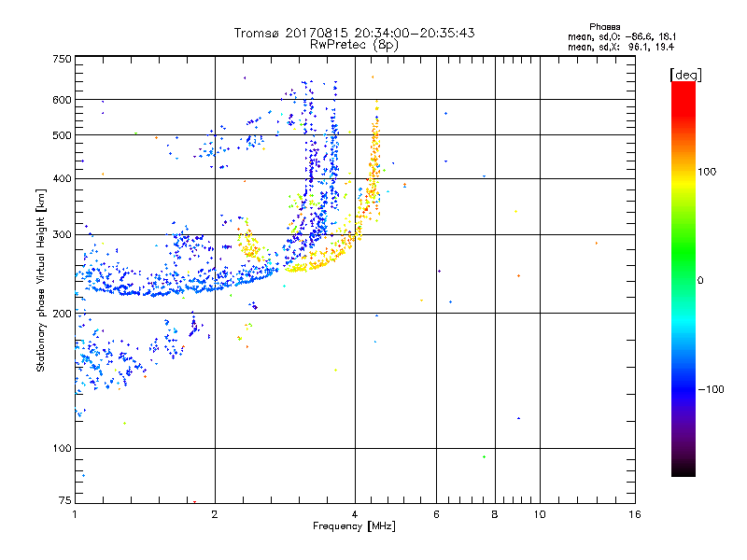The image size is (747, 560).
Task: Click the 'Stationary phase Virtual Height [km]' axis title
Action: click(x=41, y=281)
